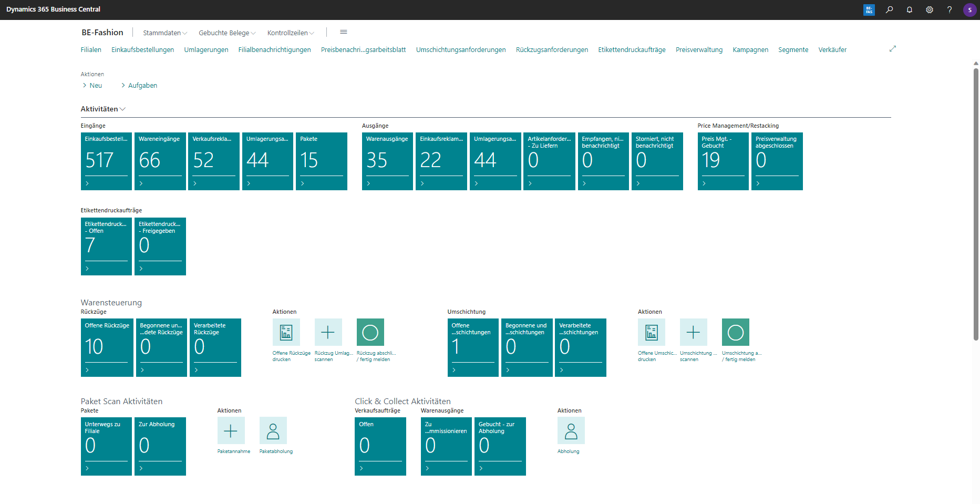Open the Gebuchte Belege dropdown

point(227,33)
